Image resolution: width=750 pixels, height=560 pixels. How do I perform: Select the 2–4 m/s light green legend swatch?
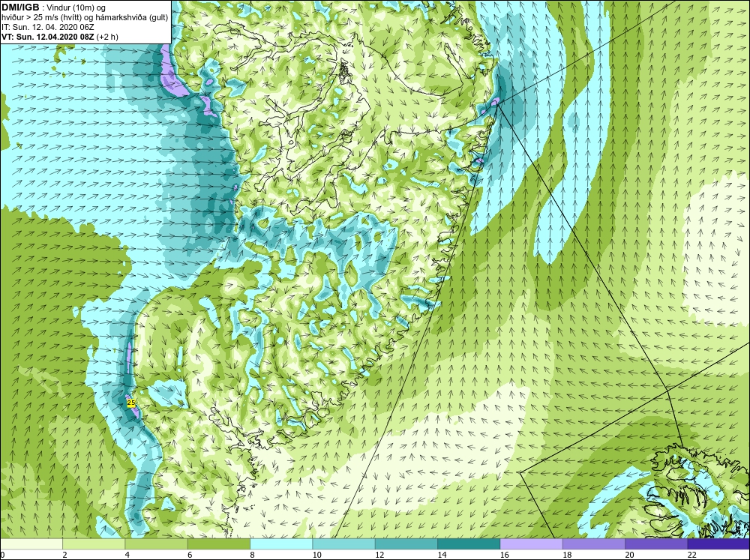click(94, 544)
